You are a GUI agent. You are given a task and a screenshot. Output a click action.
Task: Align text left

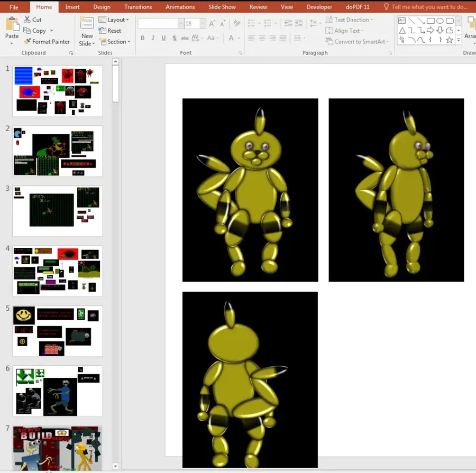[251, 38]
